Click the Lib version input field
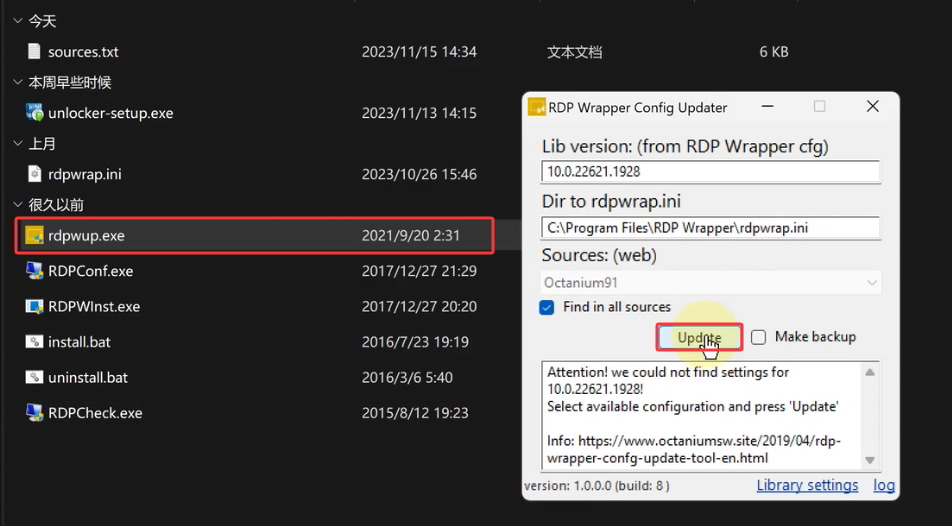952x526 pixels. tap(710, 172)
